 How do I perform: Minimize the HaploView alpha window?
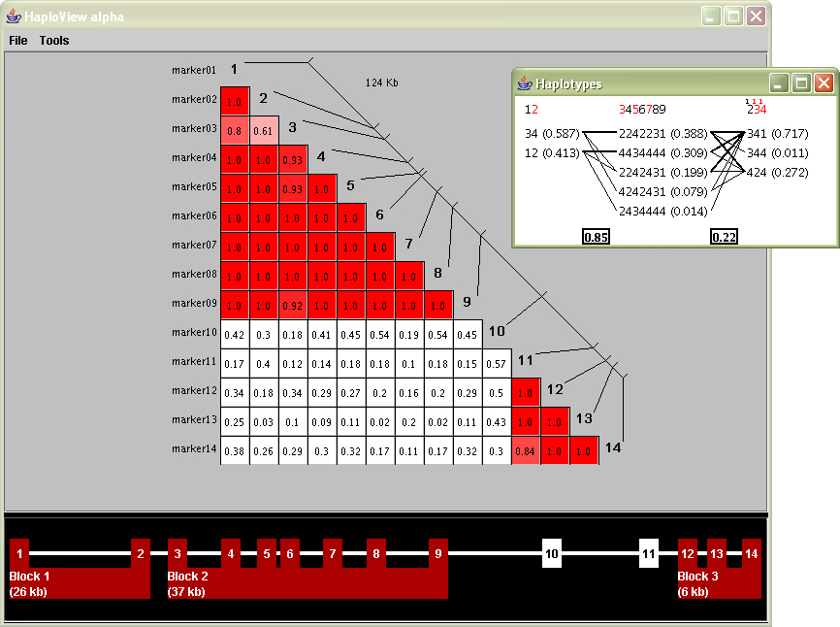[711, 16]
